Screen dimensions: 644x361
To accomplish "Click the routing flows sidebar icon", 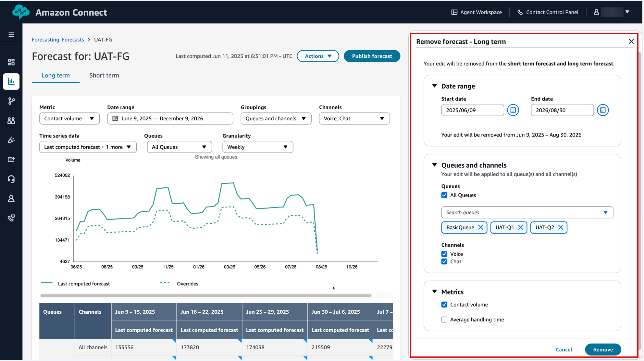I will [11, 101].
